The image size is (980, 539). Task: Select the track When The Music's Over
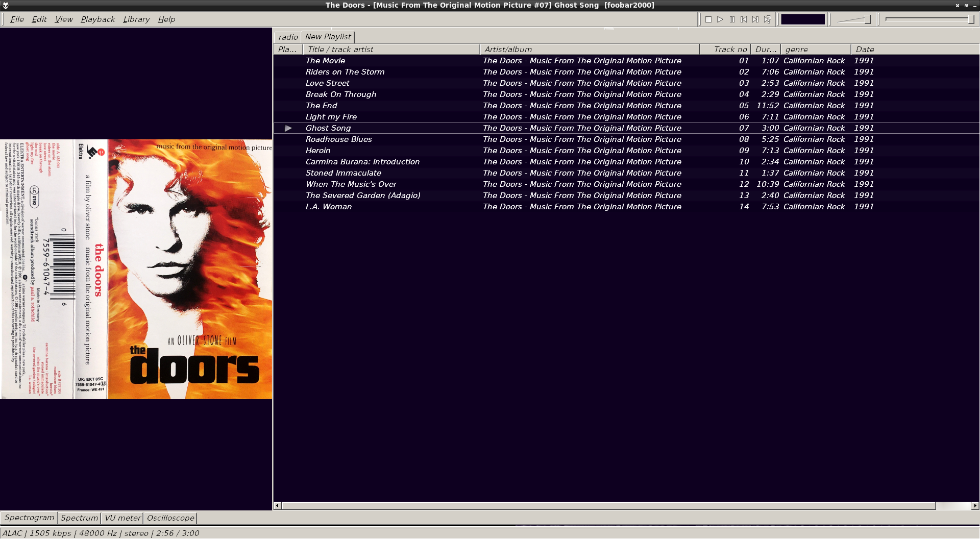click(x=626, y=184)
